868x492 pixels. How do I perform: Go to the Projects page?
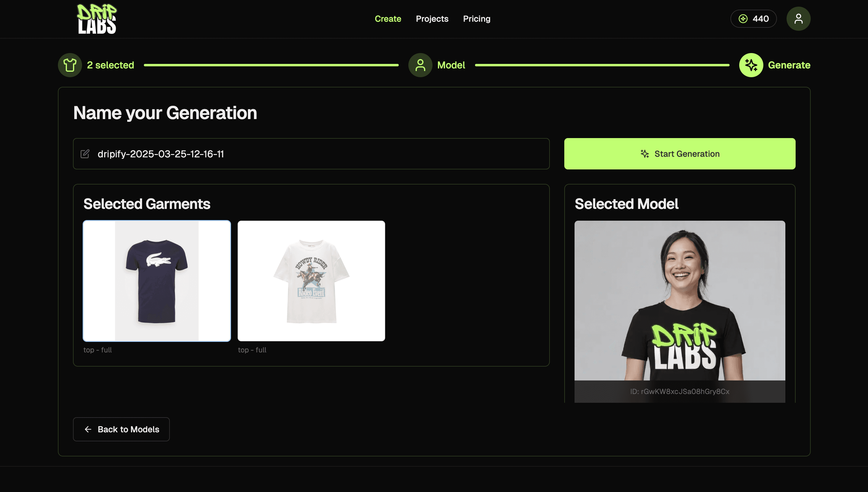[x=432, y=19]
